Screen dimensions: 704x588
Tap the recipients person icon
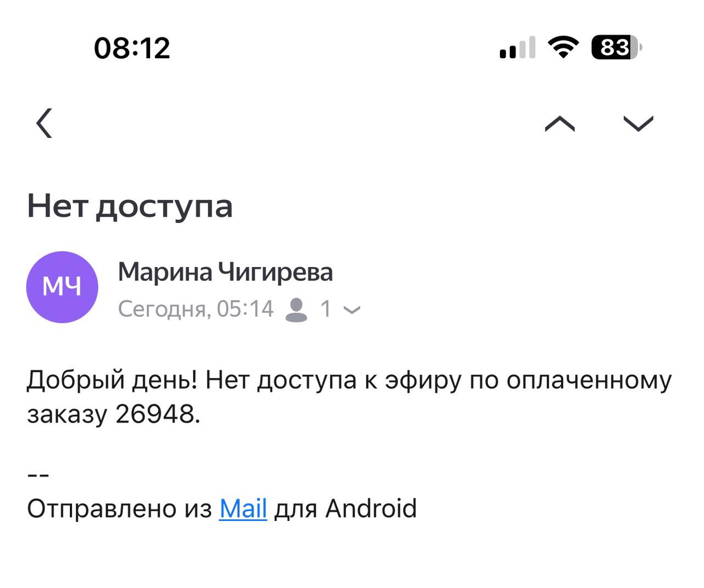pos(296,309)
